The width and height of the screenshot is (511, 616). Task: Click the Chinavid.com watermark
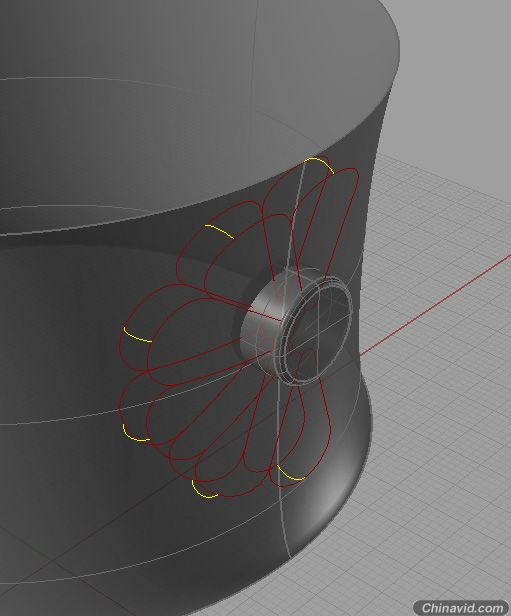462,607
